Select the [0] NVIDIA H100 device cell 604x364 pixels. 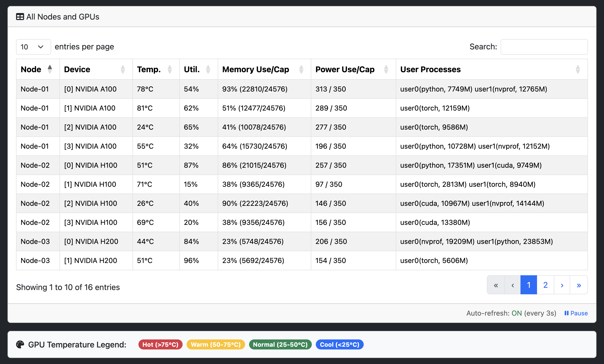[96, 165]
